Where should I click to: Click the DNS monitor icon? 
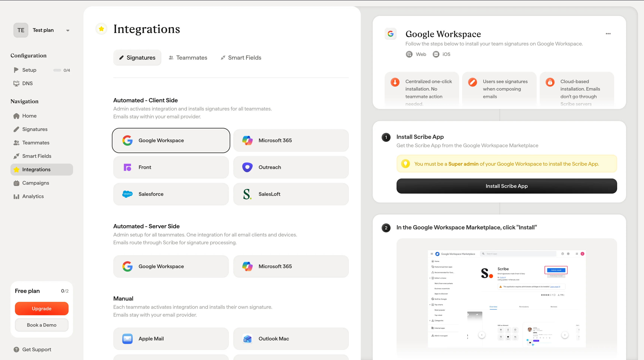tap(16, 83)
